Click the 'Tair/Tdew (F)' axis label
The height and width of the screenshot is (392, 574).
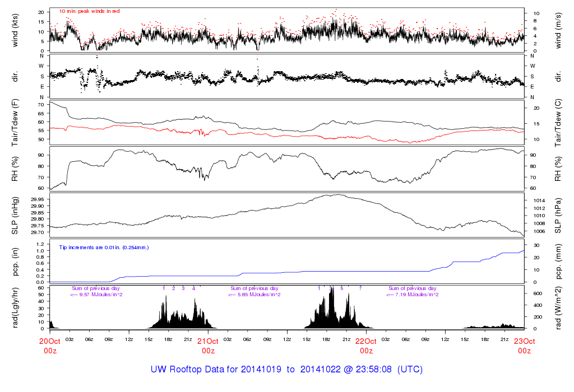click(x=15, y=123)
